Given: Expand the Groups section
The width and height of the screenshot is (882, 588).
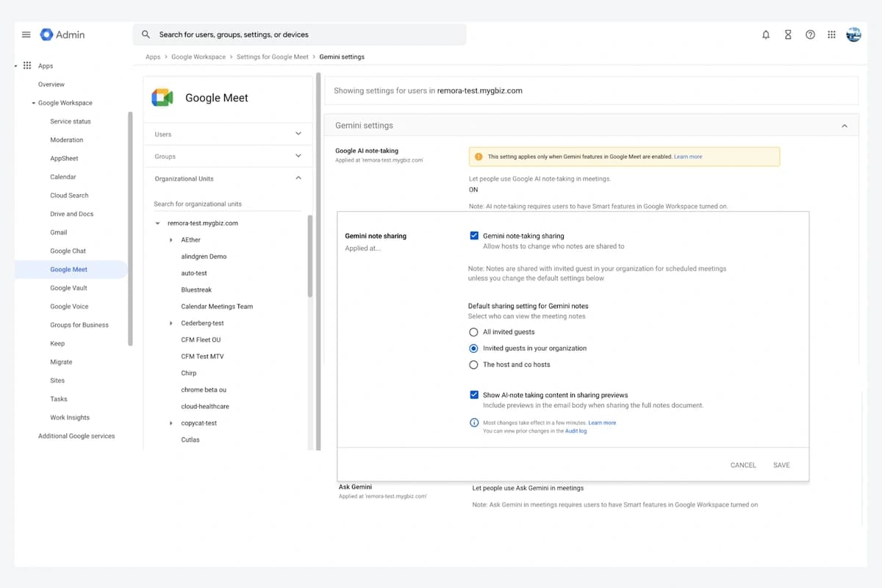Looking at the screenshot, I should pyautogui.click(x=298, y=156).
